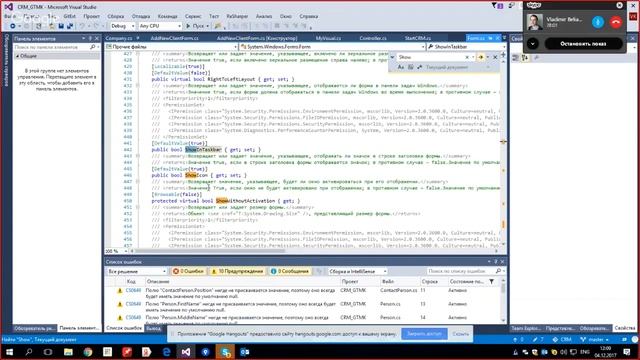Viewport: 640px width, 360px height.
Task: Open Google Chrome from the taskbar
Action: pos(88,352)
